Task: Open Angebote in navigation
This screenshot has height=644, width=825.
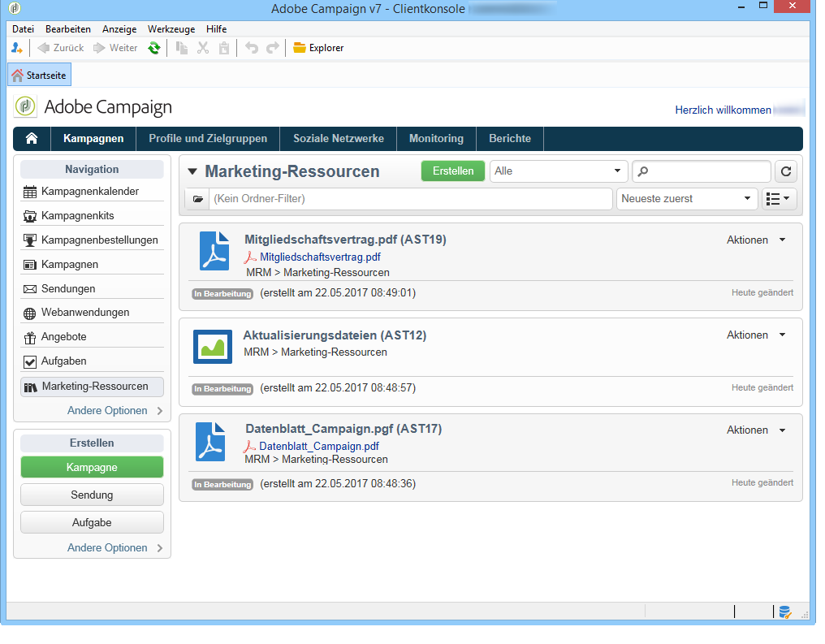Action: tap(92, 337)
